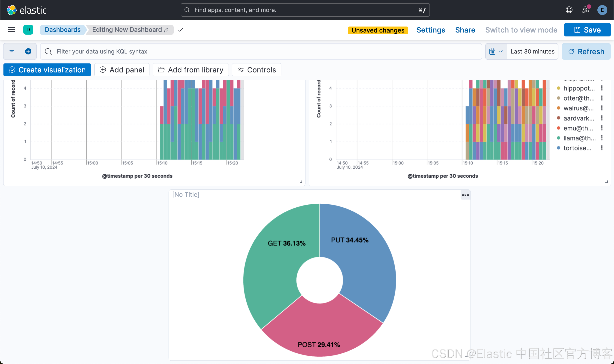Toggle walrus@... series in legend
This screenshot has width=614, height=364.
coord(578,108)
